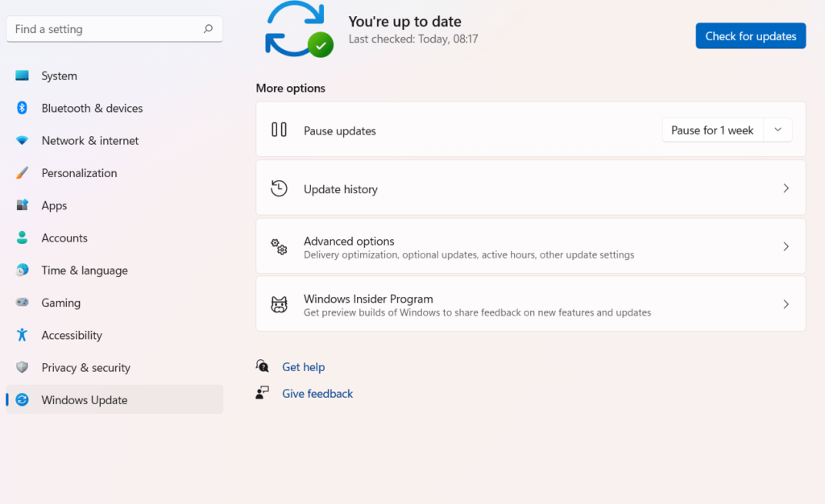Viewport: 825px width, 504px height.
Task: Click the Time & language globe icon
Action: 22,271
